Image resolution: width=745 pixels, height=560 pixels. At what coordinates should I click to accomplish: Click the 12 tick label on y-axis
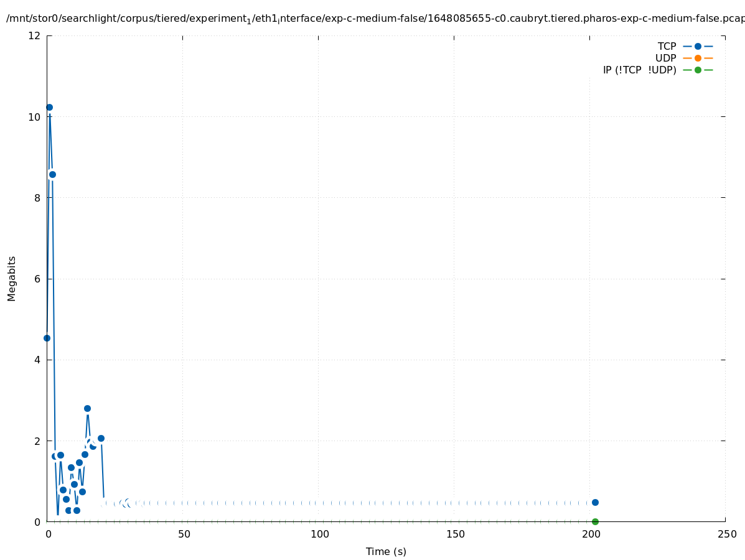click(35, 36)
